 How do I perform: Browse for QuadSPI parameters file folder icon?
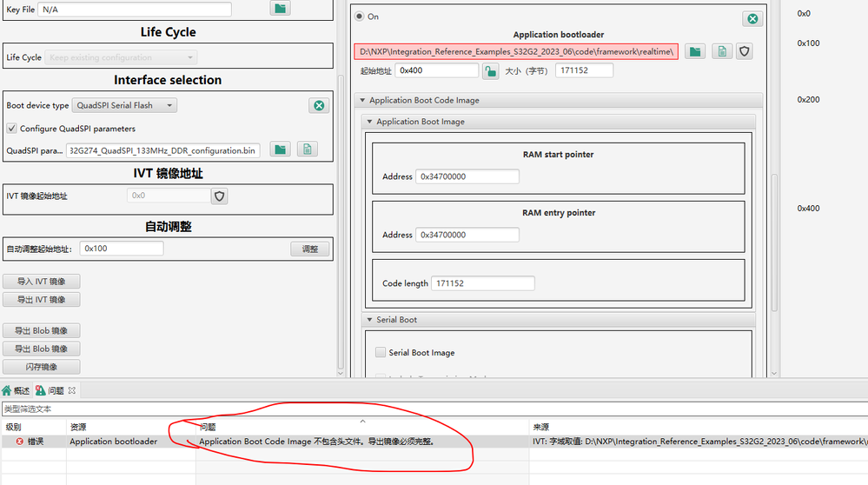281,149
